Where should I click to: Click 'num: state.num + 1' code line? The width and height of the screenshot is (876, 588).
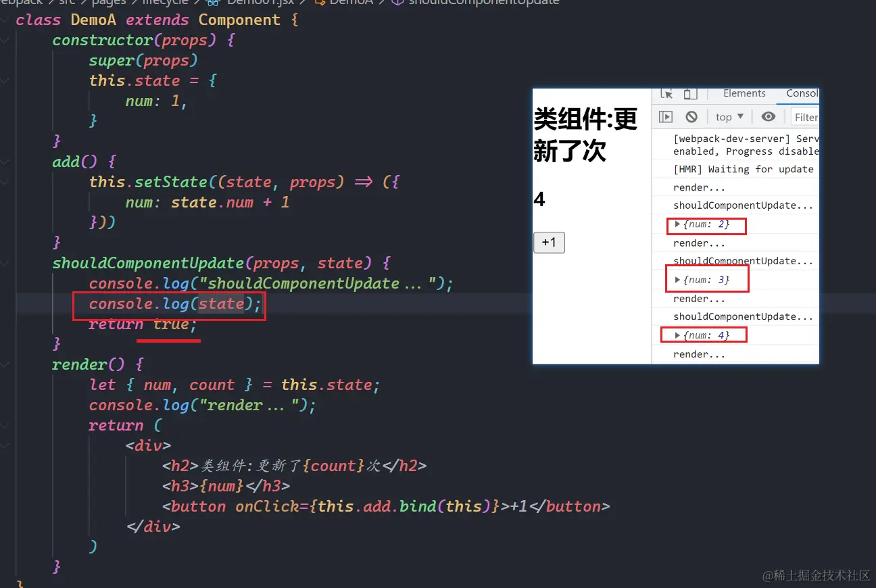tap(208, 202)
